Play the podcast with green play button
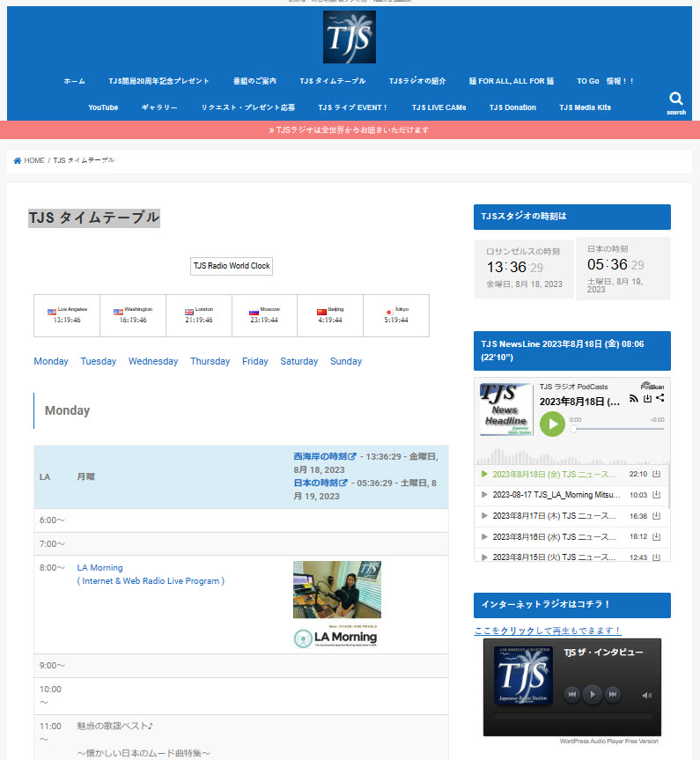The width and height of the screenshot is (700, 760). click(552, 424)
